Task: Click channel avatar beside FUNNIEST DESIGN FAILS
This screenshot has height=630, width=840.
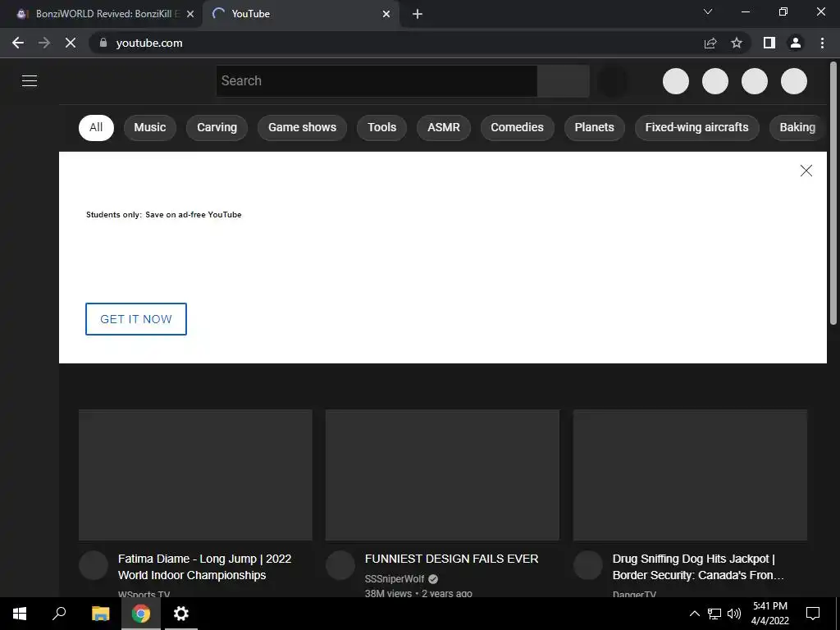Action: pos(340,565)
